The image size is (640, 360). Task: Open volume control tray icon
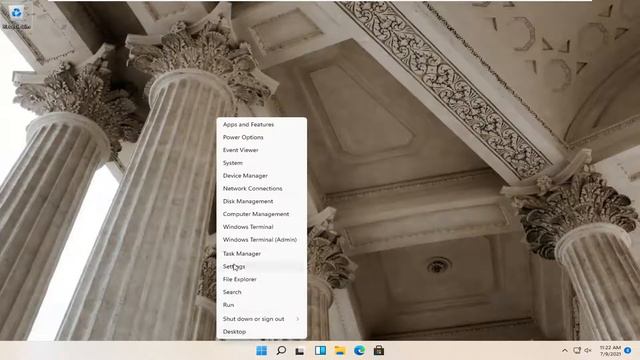pyautogui.click(x=588, y=351)
